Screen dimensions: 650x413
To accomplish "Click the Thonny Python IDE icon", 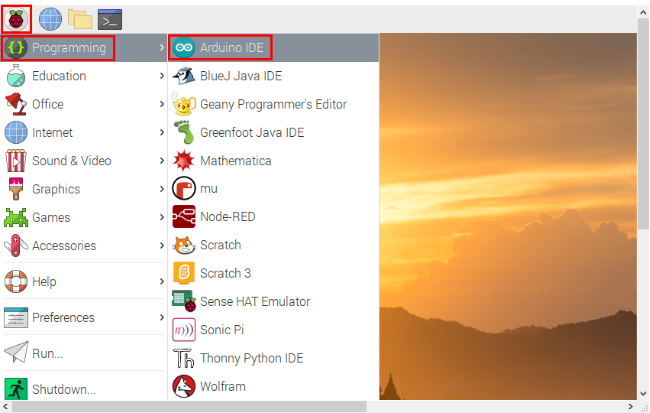I will (183, 358).
